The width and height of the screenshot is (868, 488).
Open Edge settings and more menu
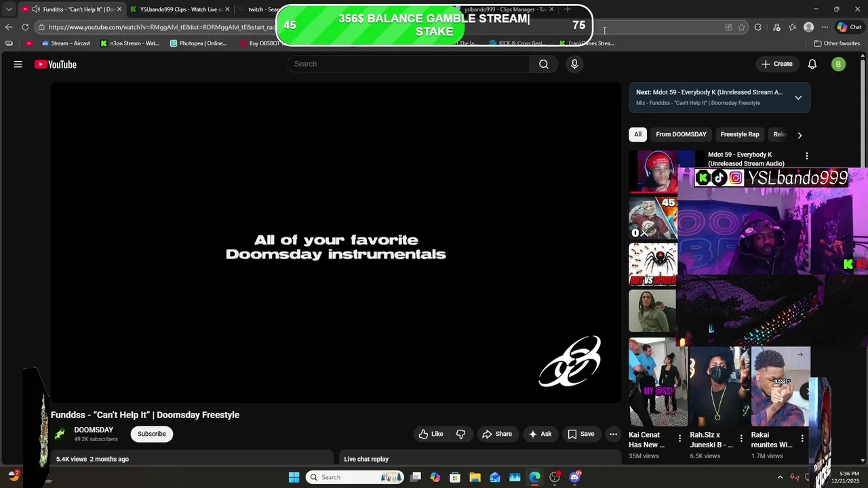pos(825,27)
